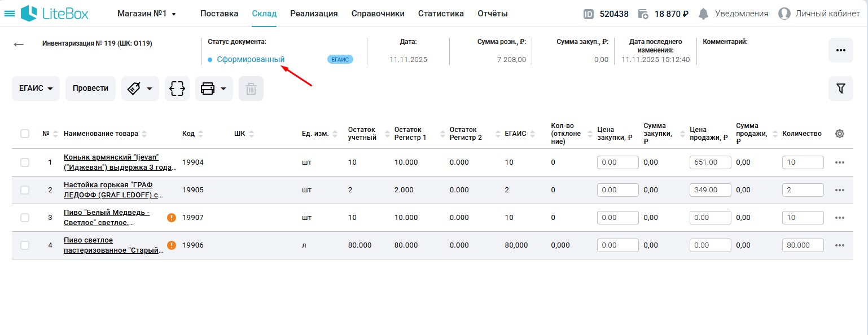This screenshot has width=868, height=335.
Task: Click the trash delete icon
Action: pyautogui.click(x=251, y=89)
